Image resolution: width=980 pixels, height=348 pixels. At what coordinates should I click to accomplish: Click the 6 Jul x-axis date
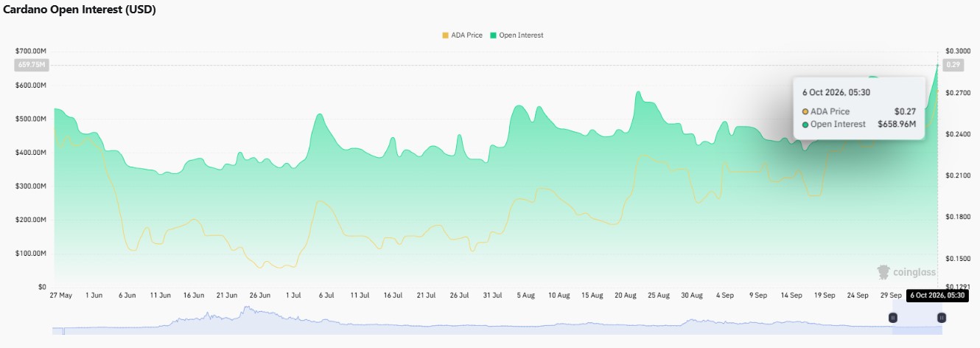pos(326,295)
